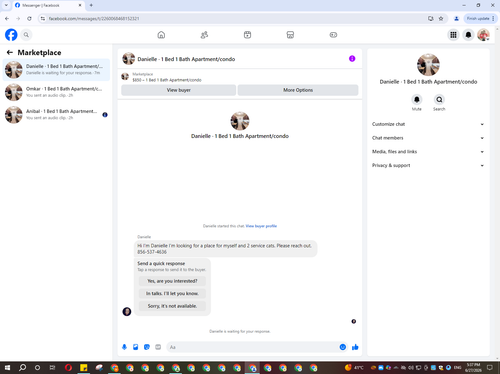Open the Watch/Reels icon in top navigation

click(247, 35)
